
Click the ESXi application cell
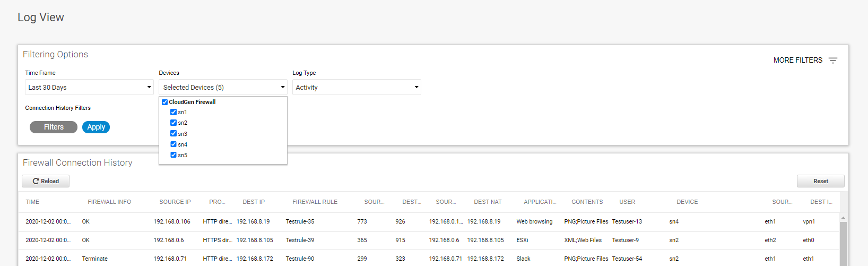[522, 240]
